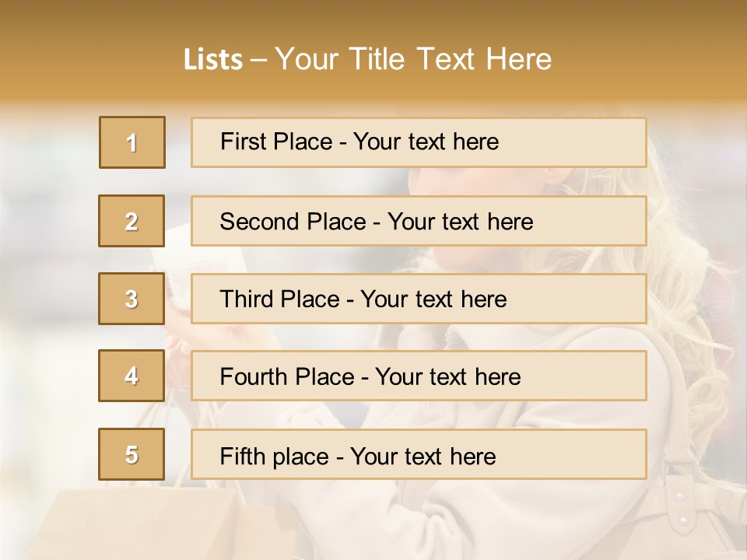This screenshot has width=747, height=560.
Task: Select the First Place text box
Action: [419, 142]
